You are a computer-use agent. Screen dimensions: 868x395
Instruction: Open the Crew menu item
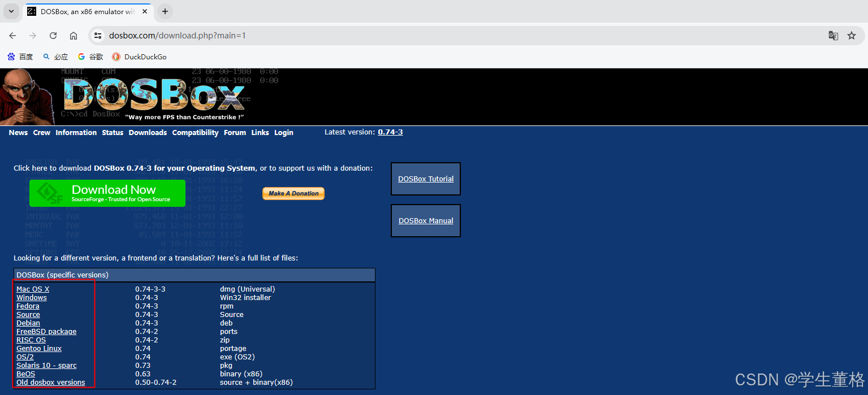click(42, 132)
